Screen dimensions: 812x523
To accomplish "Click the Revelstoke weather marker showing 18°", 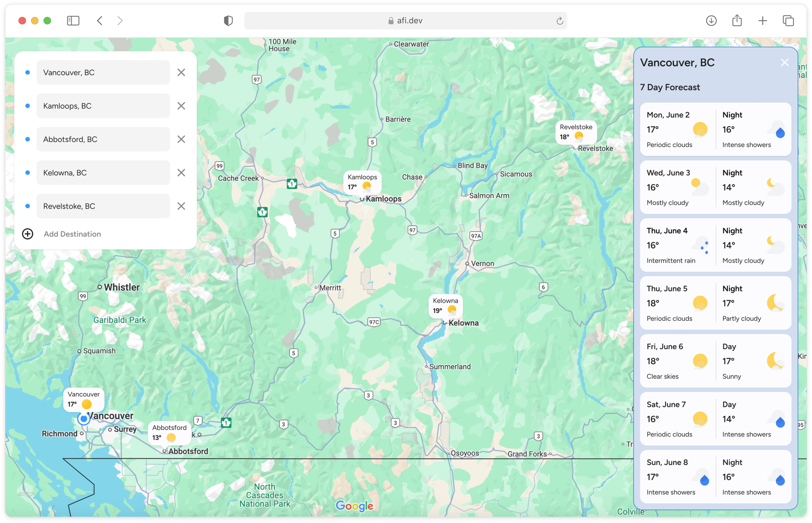I will tap(576, 132).
